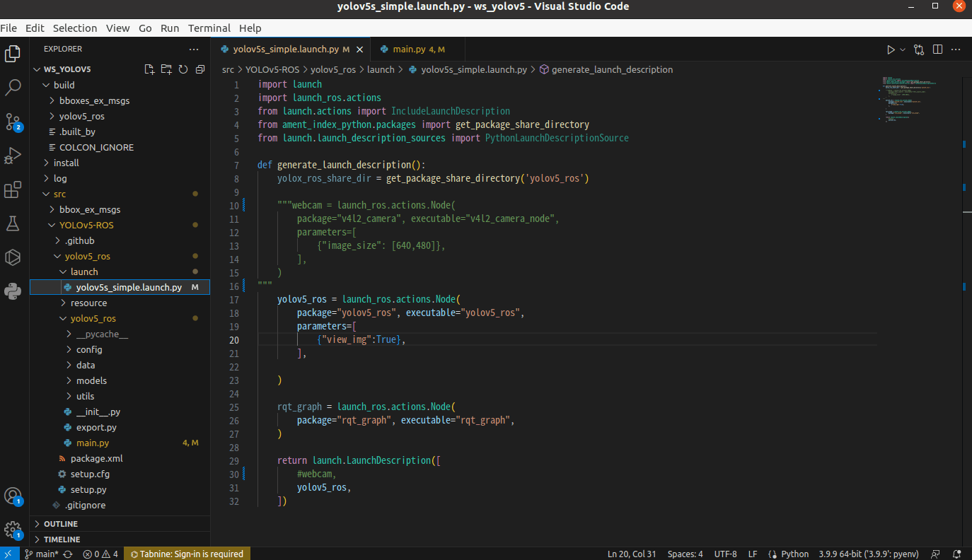The image size is (972, 560).
Task: Click New File icon in Explorer header
Action: 149,69
